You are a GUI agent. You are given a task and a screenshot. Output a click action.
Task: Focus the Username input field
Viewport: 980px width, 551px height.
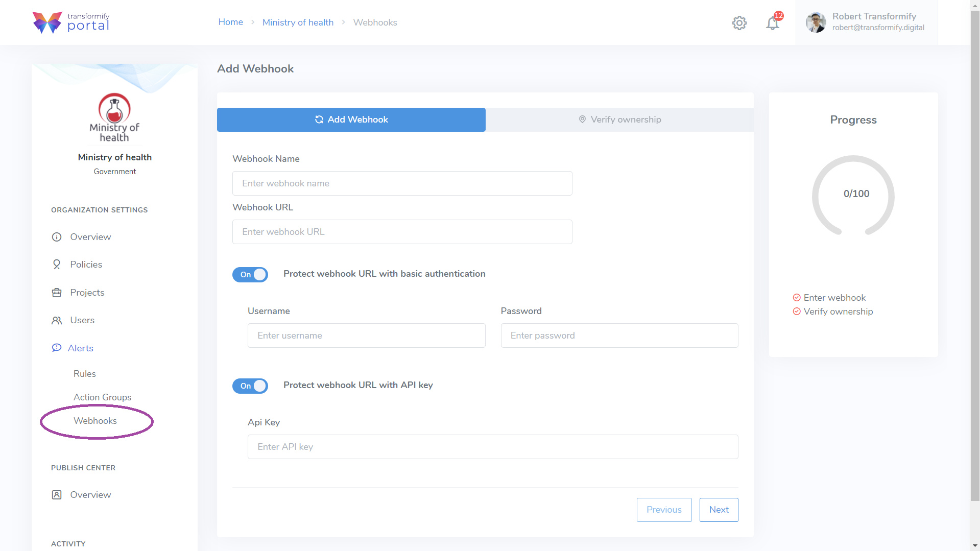[x=366, y=336]
